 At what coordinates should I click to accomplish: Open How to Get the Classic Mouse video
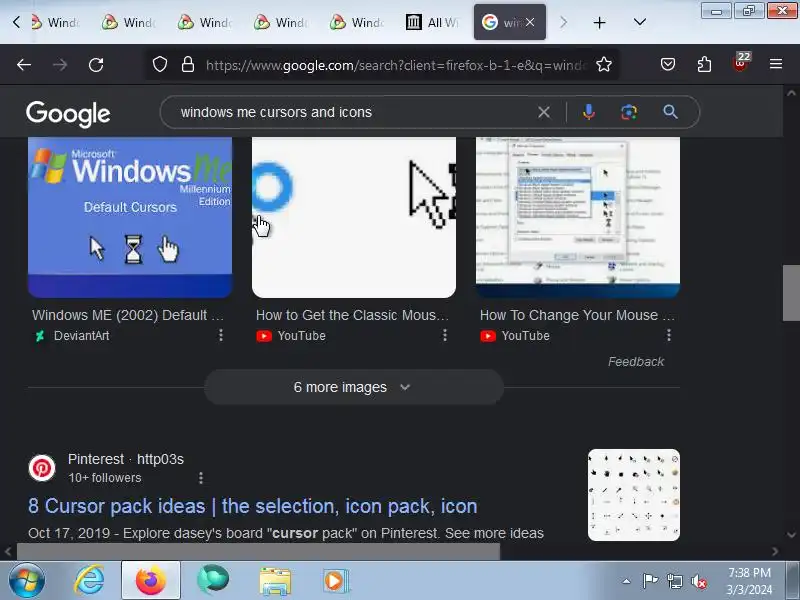pos(352,315)
